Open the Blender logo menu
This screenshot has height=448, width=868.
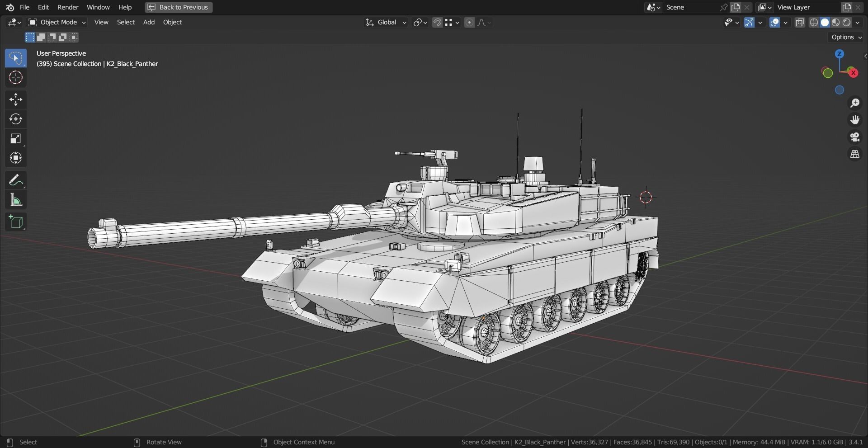pyautogui.click(x=10, y=7)
